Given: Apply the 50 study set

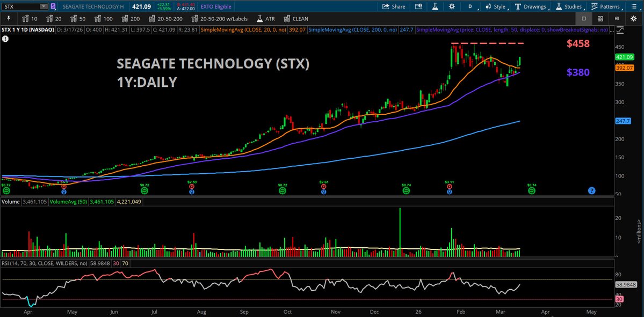Looking at the screenshot, I should [x=78, y=18].
